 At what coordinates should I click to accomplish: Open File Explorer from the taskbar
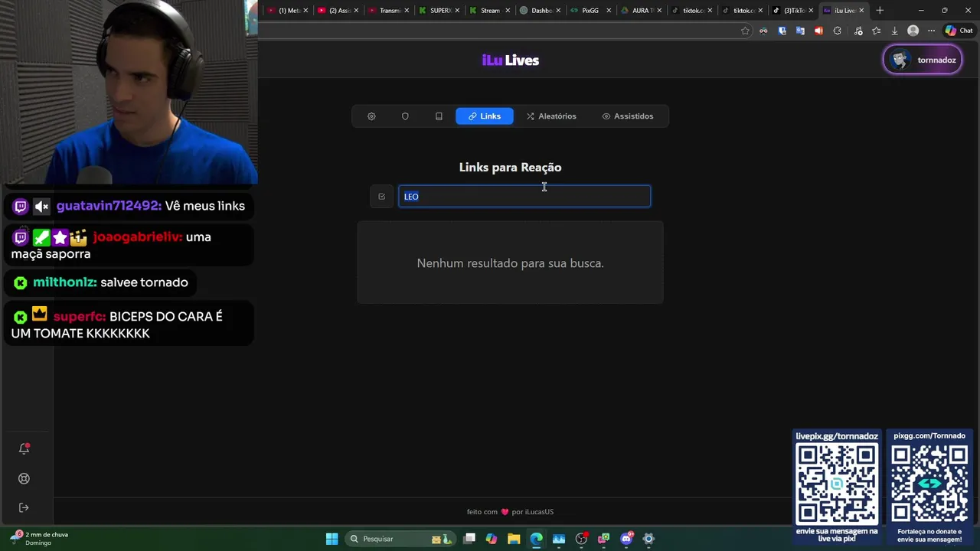pos(514,539)
